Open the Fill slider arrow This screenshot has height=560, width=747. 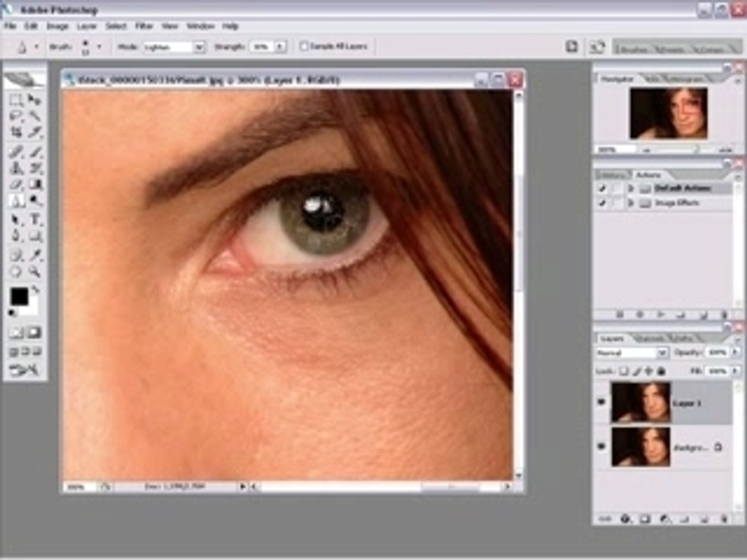[735, 371]
